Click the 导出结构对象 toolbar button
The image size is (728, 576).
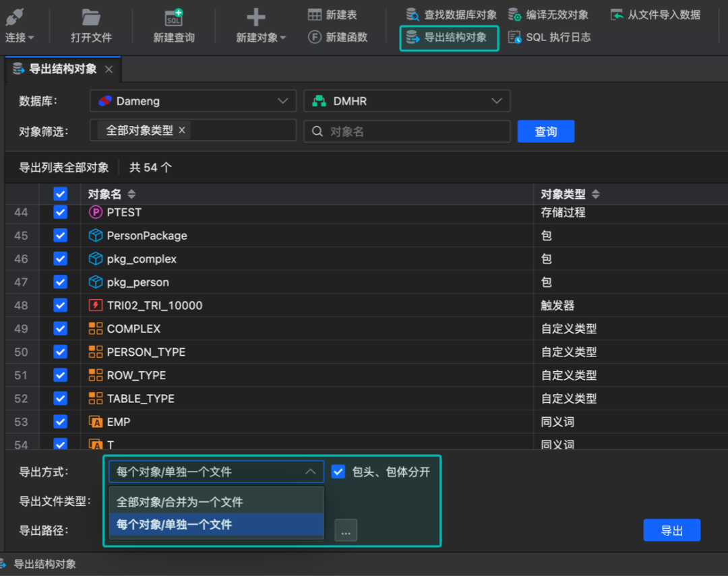coord(449,38)
